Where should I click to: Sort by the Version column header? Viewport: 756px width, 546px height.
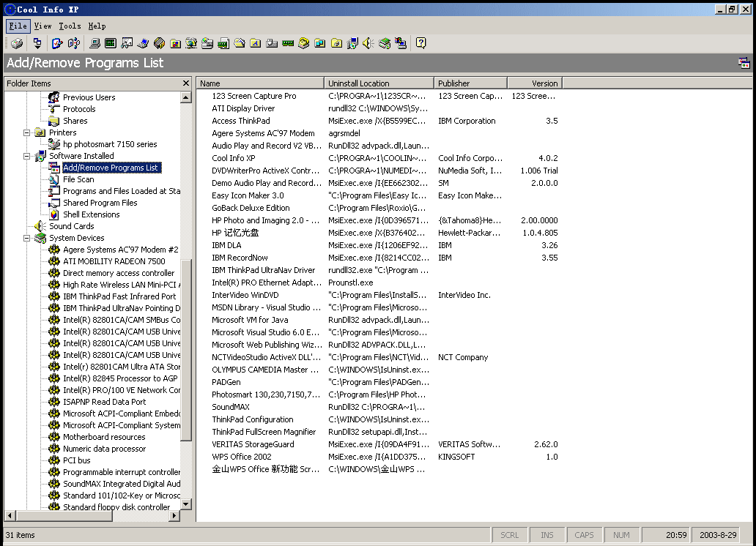535,83
